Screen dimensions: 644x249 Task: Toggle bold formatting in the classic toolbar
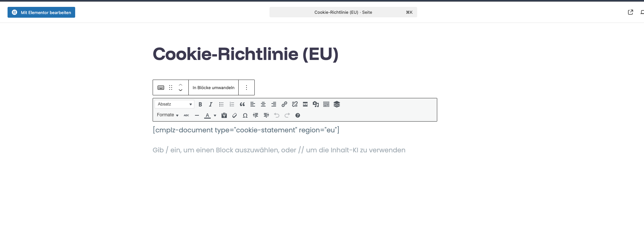(200, 104)
